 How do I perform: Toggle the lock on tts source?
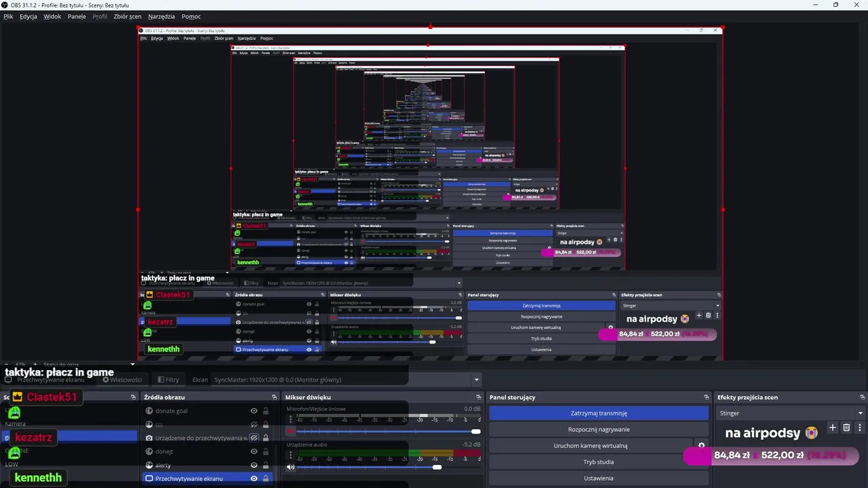[266, 424]
